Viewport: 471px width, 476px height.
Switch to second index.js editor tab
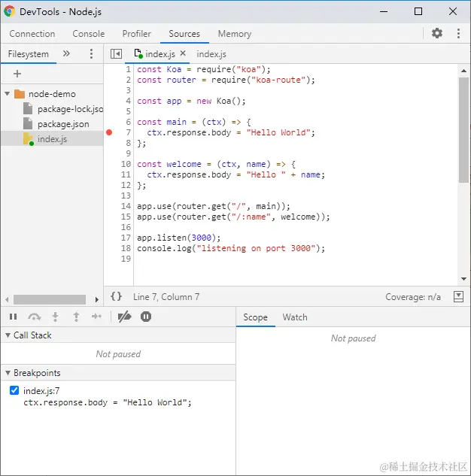[211, 54]
